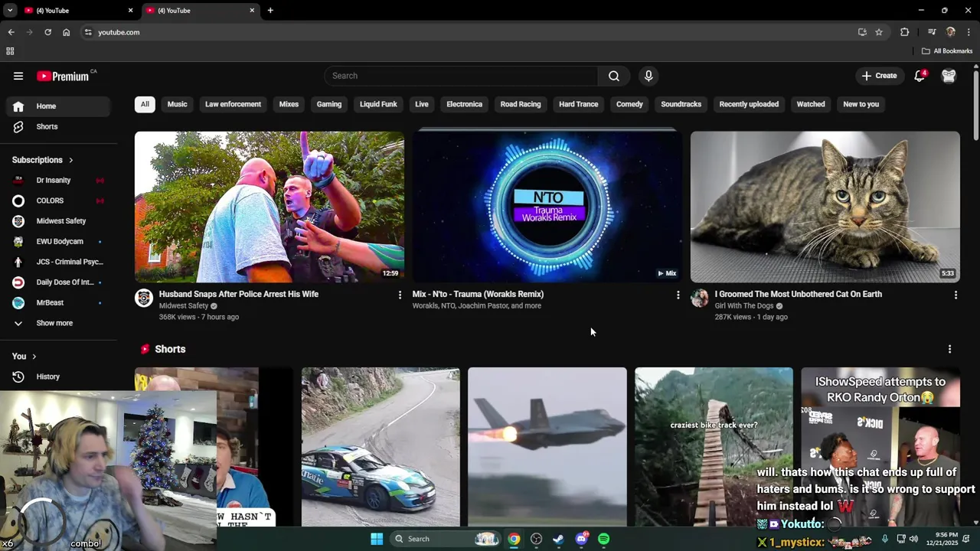This screenshot has width=980, height=551.
Task: Open the apps grid in bookmarks bar
Action: pyautogui.click(x=10, y=51)
